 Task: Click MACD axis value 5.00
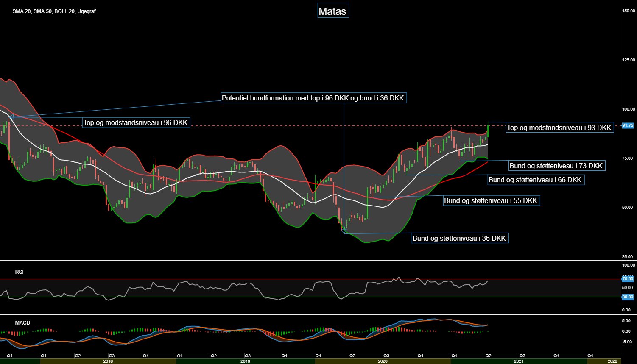click(627, 320)
